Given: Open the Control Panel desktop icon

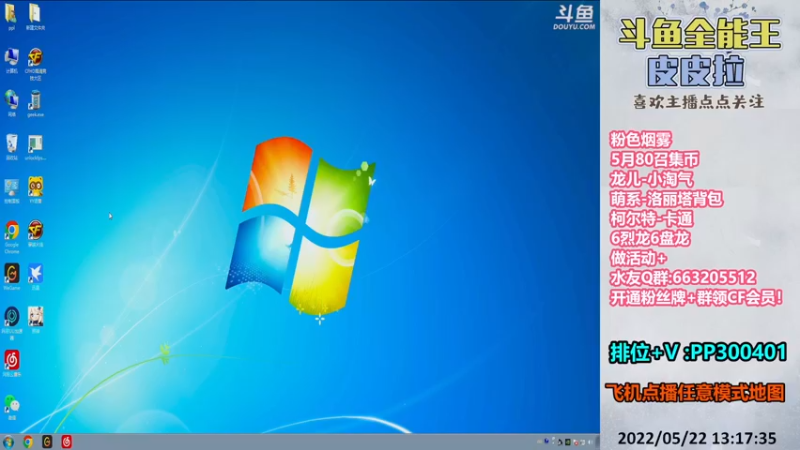Looking at the screenshot, I should click(11, 190).
